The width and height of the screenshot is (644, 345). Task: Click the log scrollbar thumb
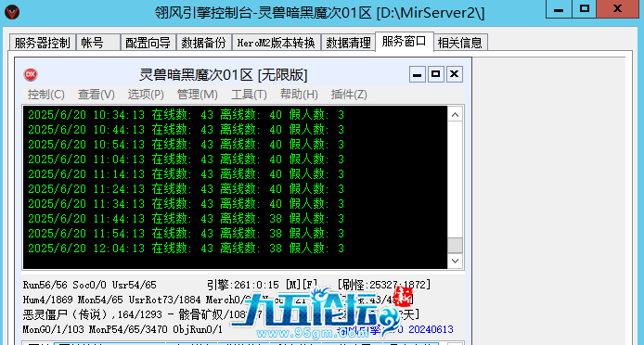455,246
